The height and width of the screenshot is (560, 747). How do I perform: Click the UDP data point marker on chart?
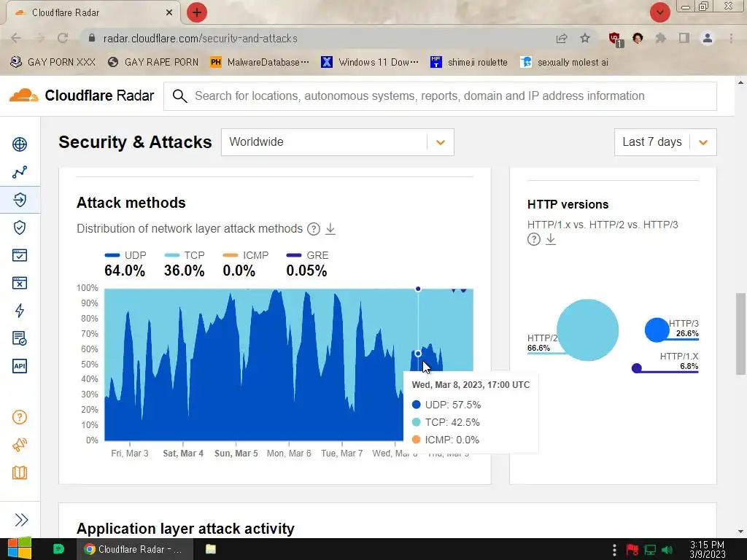click(x=418, y=354)
